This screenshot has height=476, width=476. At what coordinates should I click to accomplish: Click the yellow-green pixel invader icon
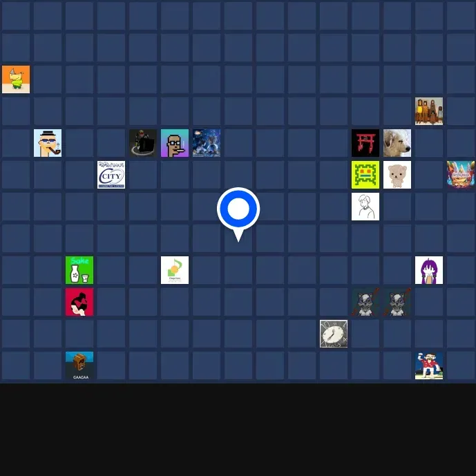(x=365, y=175)
